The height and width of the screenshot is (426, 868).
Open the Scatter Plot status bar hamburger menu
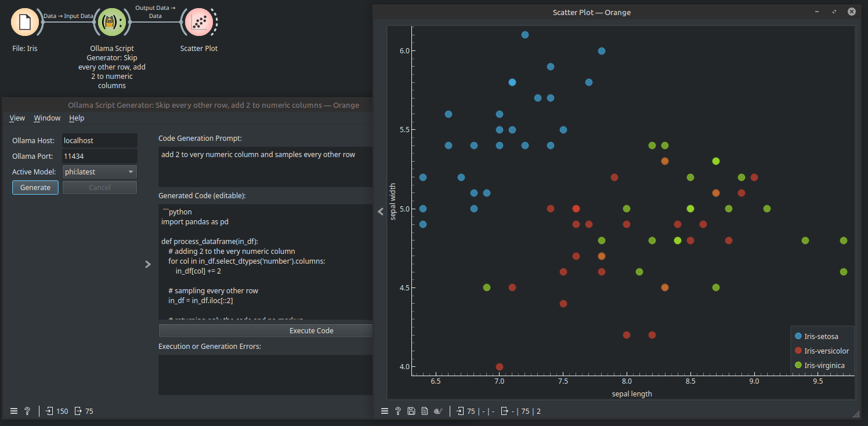(384, 410)
